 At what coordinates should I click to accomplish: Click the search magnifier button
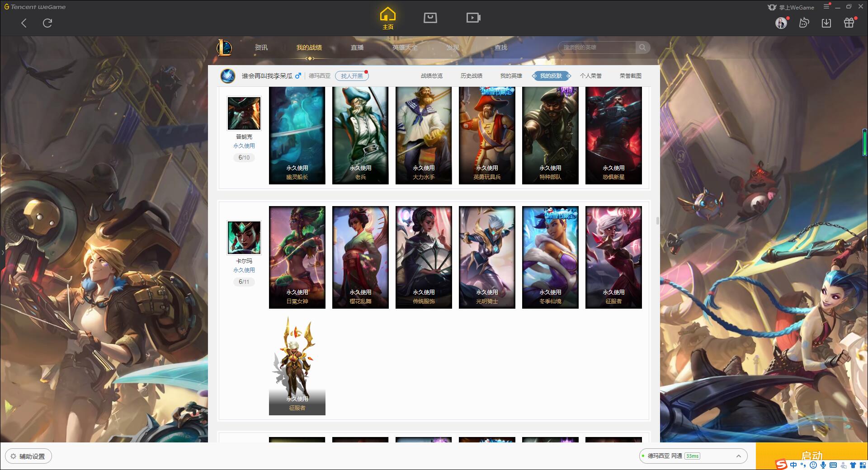642,47
